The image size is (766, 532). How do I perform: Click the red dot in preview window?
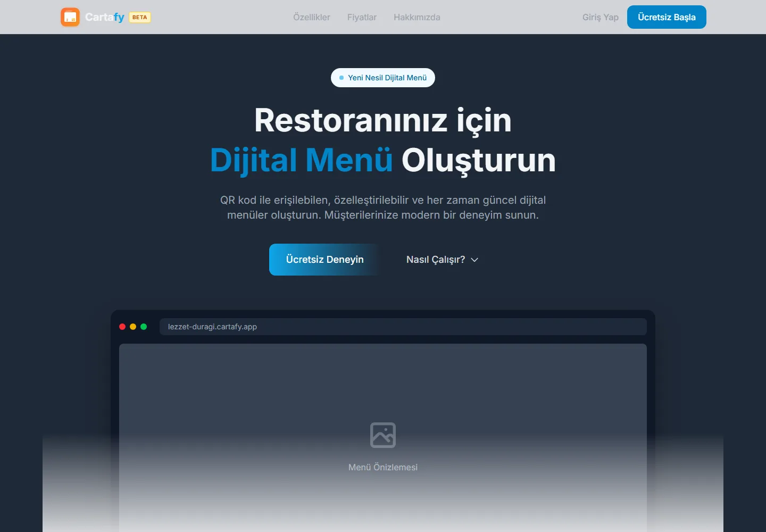pyautogui.click(x=122, y=327)
